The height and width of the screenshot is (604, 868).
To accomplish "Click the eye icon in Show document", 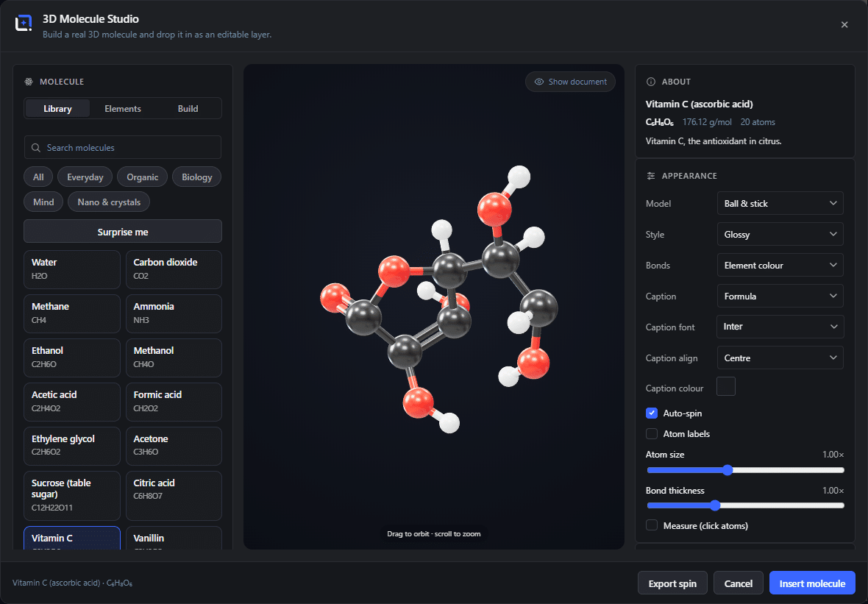I will [x=538, y=82].
